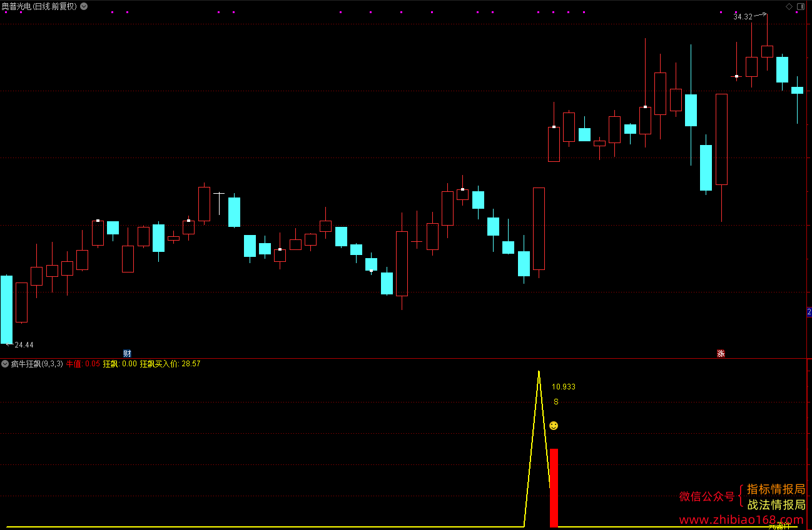812x530 pixels.
Task: Click the 牛值: 0.05 readout
Action: (83, 363)
